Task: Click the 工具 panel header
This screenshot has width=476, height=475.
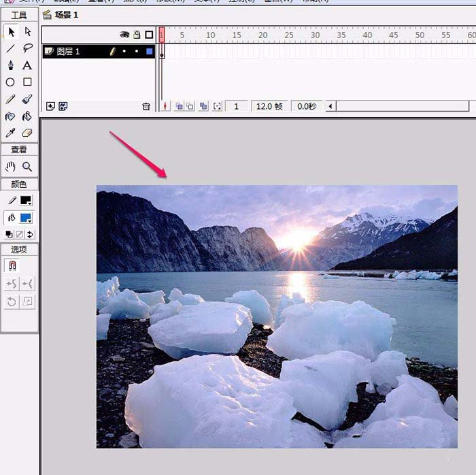Action: point(19,15)
